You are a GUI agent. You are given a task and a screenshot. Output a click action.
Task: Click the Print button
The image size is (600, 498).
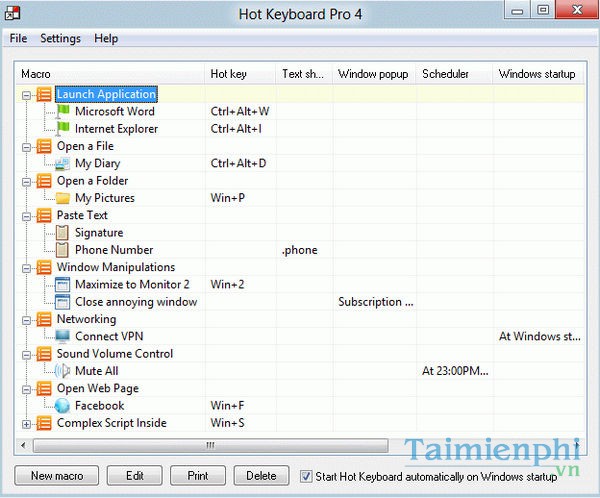coord(198,475)
